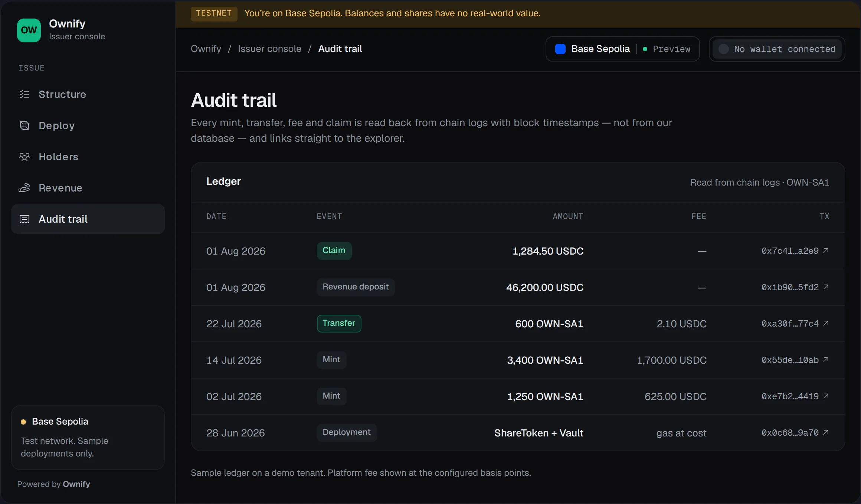
Task: Click No wallet connected button
Action: coord(777,49)
